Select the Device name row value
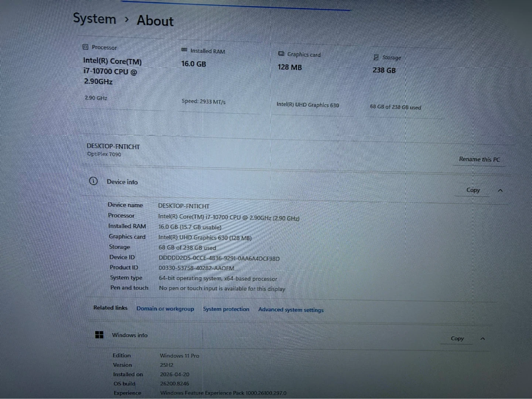 coord(184,206)
